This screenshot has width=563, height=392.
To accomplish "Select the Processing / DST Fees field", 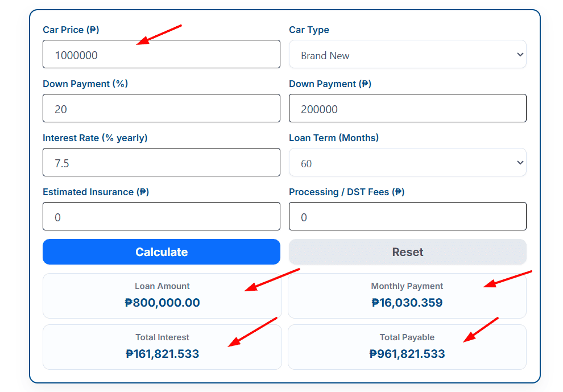I will point(407,216).
